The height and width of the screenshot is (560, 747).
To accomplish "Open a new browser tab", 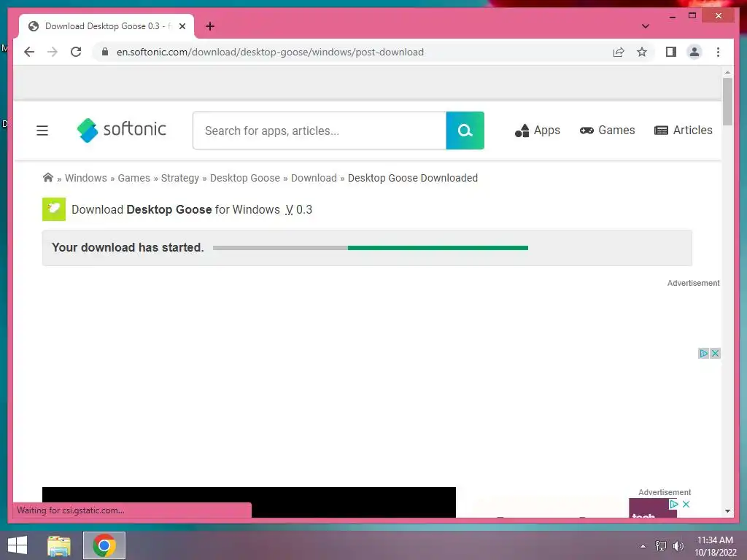I will (x=210, y=26).
